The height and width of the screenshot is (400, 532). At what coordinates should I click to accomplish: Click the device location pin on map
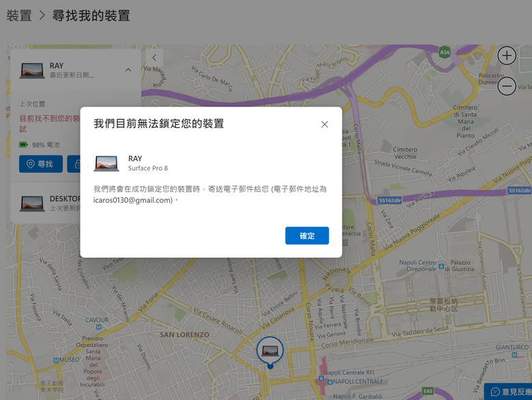270,352
